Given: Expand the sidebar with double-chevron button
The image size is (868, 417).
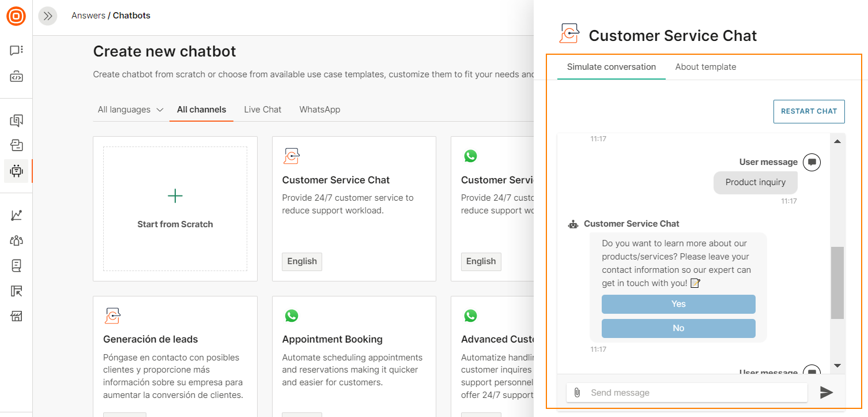Looking at the screenshot, I should click(x=48, y=16).
